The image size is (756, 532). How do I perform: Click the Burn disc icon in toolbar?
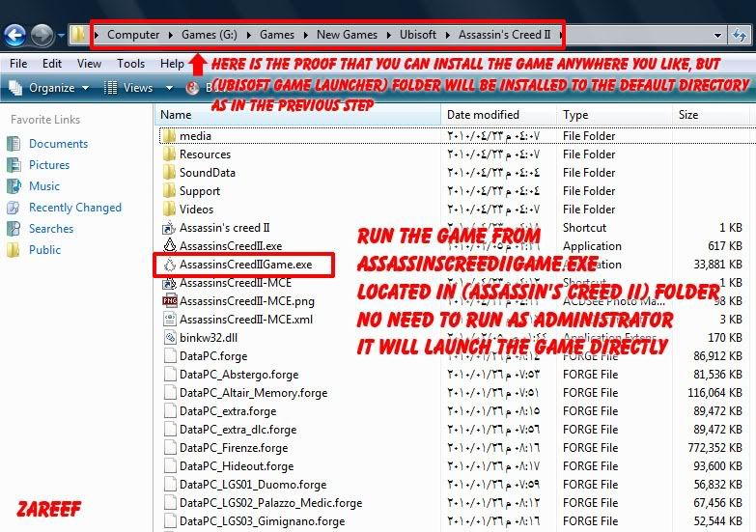192,88
